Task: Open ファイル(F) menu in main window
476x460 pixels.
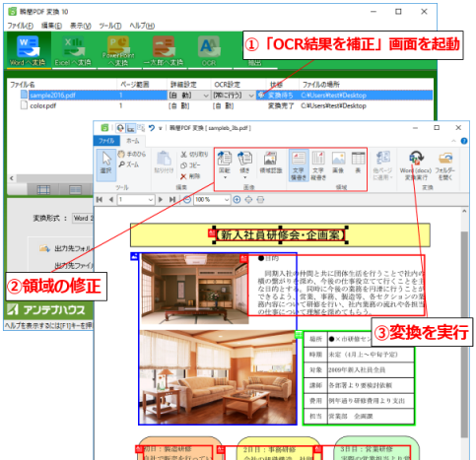Action: [20, 26]
